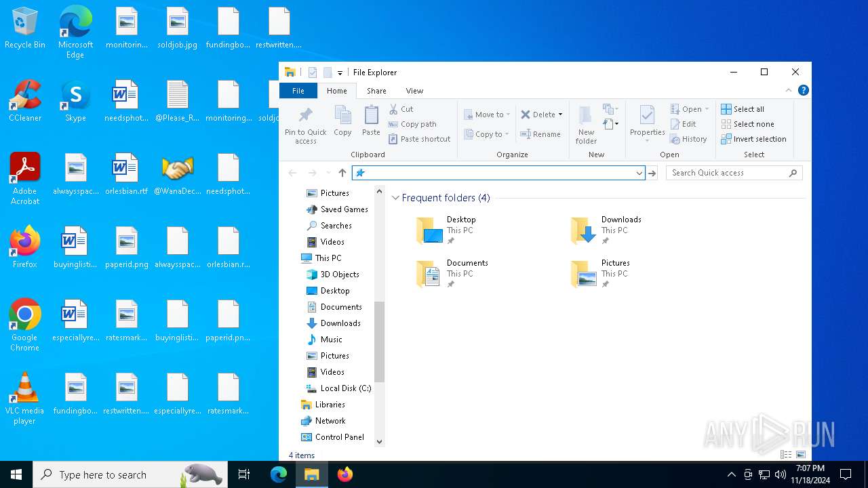Open Task View on the taskbar
The width and height of the screenshot is (868, 488).
[x=244, y=474]
